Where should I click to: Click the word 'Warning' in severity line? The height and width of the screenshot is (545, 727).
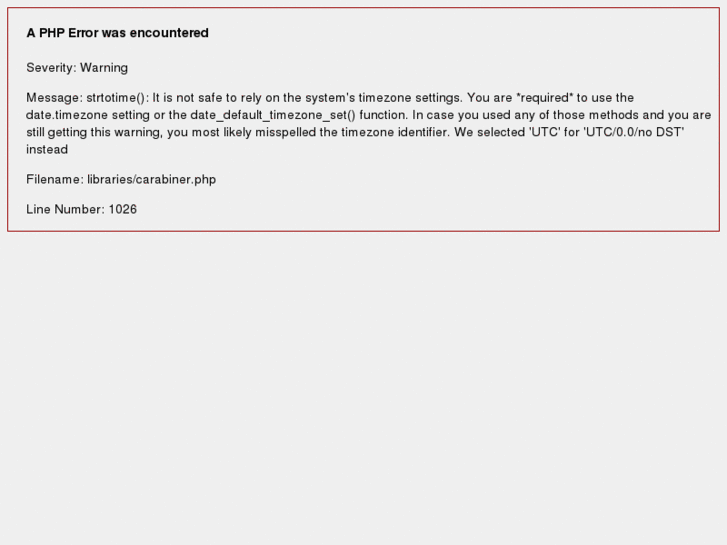click(104, 68)
